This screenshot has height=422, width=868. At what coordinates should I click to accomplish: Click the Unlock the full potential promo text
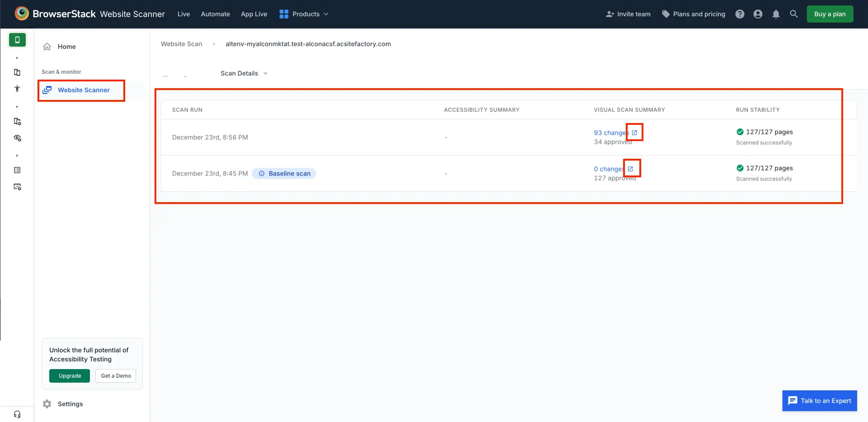click(x=89, y=355)
